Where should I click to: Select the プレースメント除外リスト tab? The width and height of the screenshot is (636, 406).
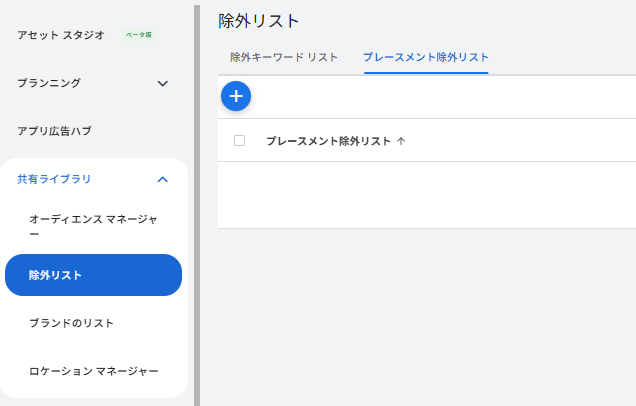[x=426, y=57]
